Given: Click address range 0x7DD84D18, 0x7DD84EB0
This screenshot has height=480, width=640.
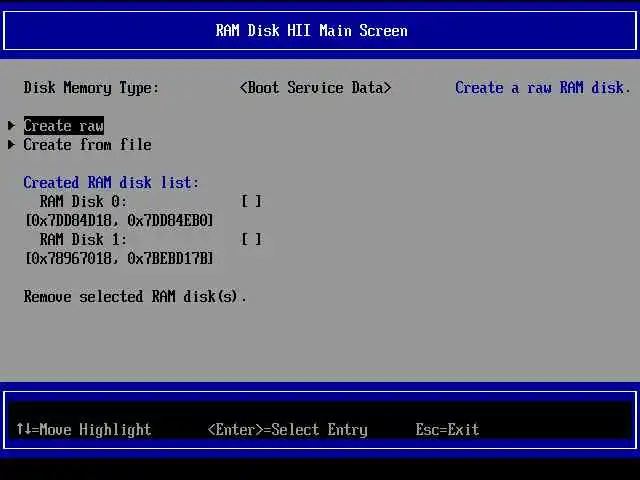Looking at the screenshot, I should [x=119, y=220].
